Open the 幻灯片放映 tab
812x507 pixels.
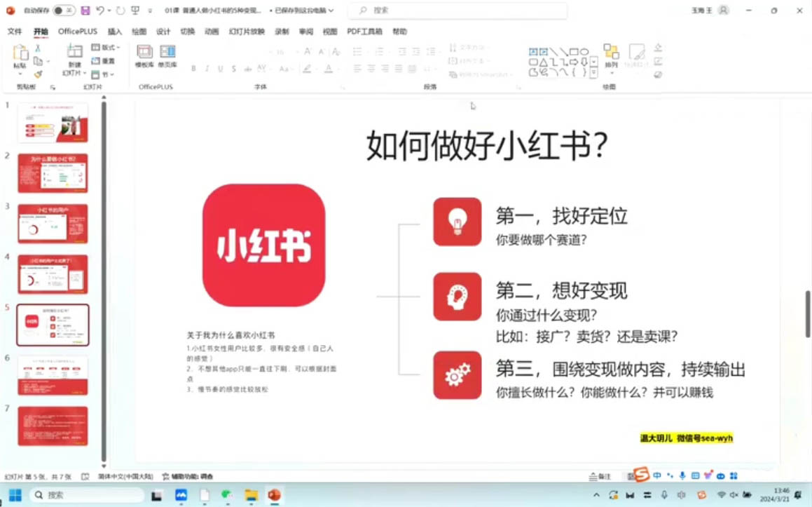(247, 32)
